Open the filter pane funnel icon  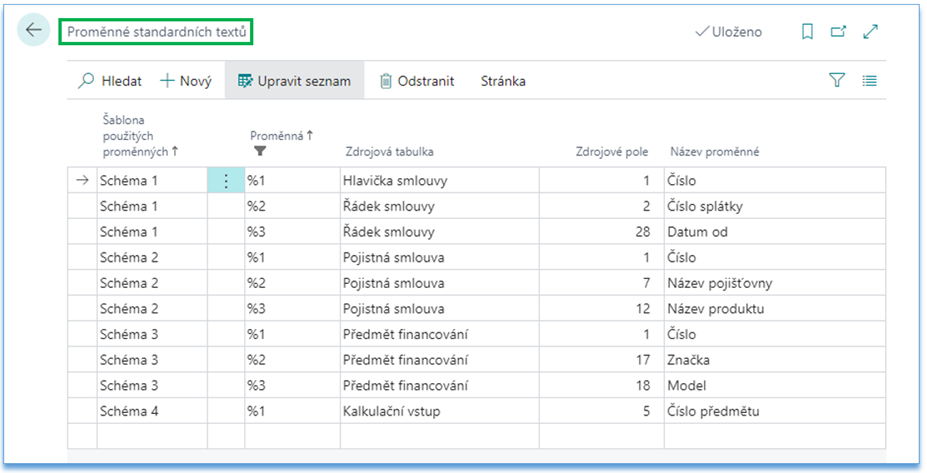(837, 81)
